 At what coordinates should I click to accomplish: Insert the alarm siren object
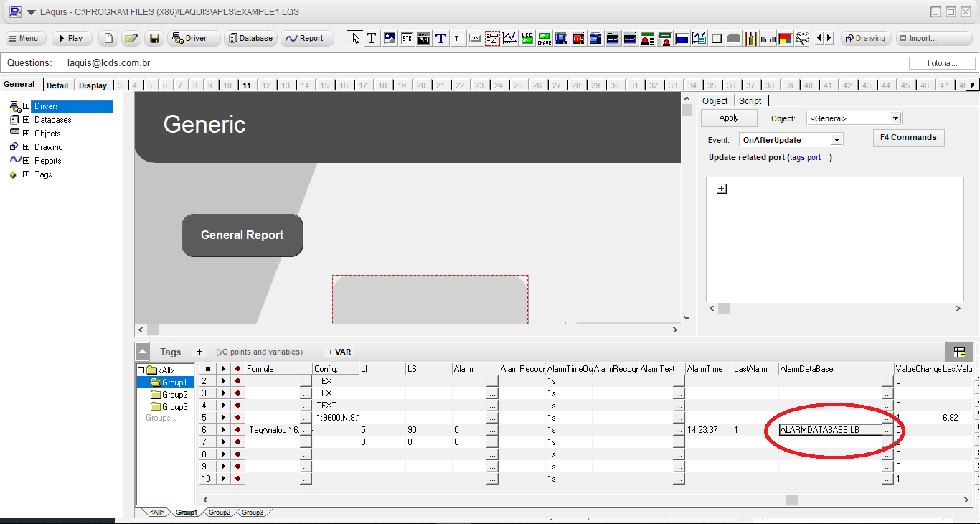(x=647, y=38)
